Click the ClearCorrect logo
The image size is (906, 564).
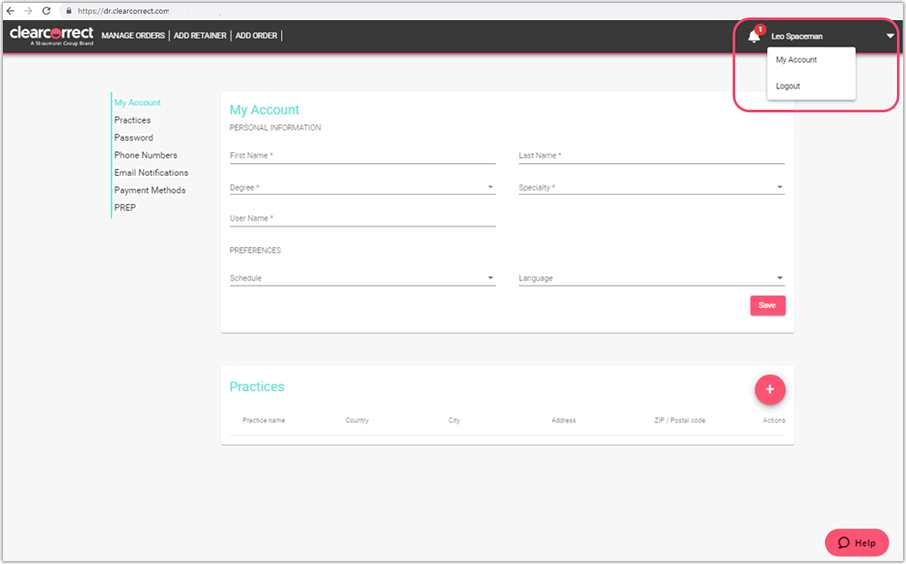tap(51, 35)
